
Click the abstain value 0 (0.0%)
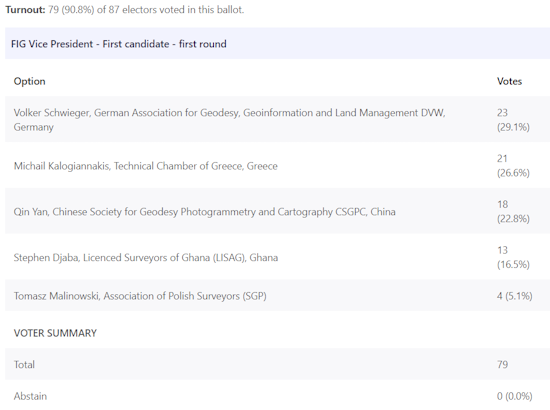click(515, 396)
